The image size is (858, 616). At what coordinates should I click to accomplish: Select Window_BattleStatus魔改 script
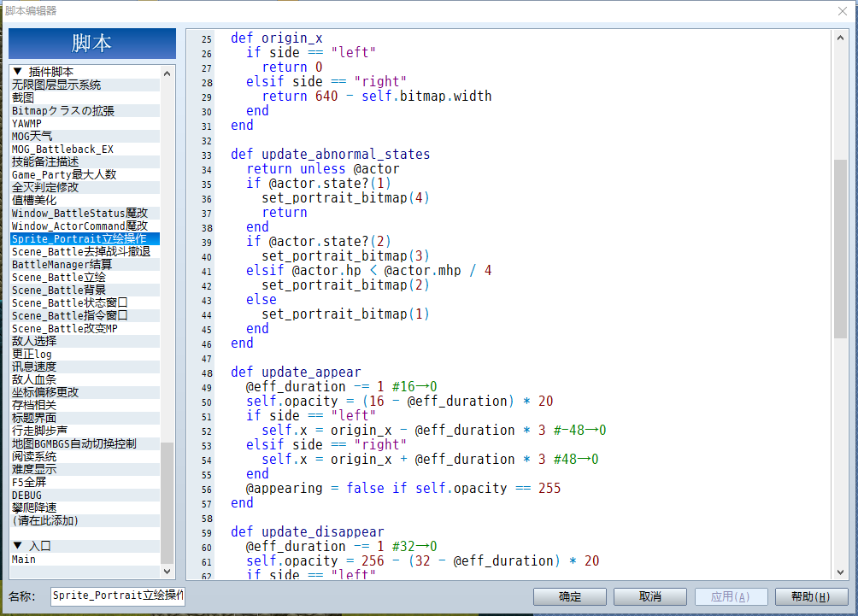coord(85,213)
